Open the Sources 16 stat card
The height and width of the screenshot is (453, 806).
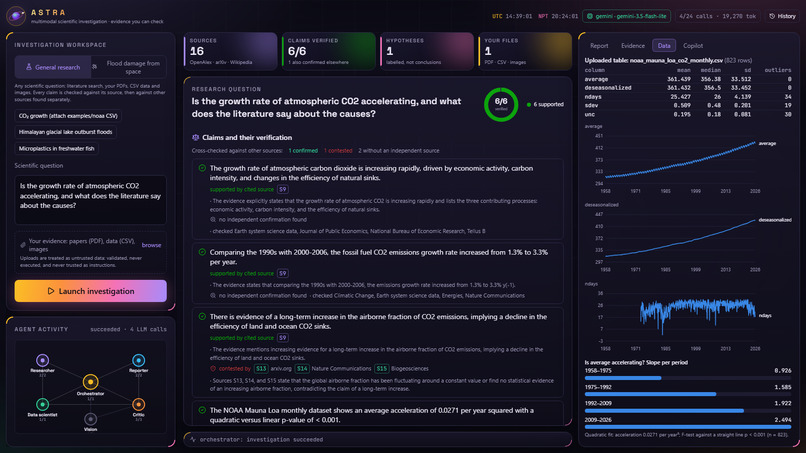tap(231, 51)
